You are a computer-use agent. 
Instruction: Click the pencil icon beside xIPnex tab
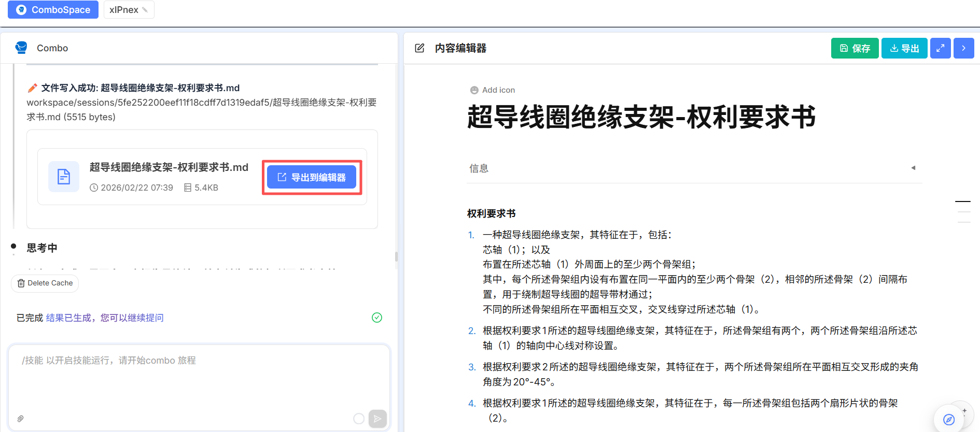pyautogui.click(x=145, y=10)
